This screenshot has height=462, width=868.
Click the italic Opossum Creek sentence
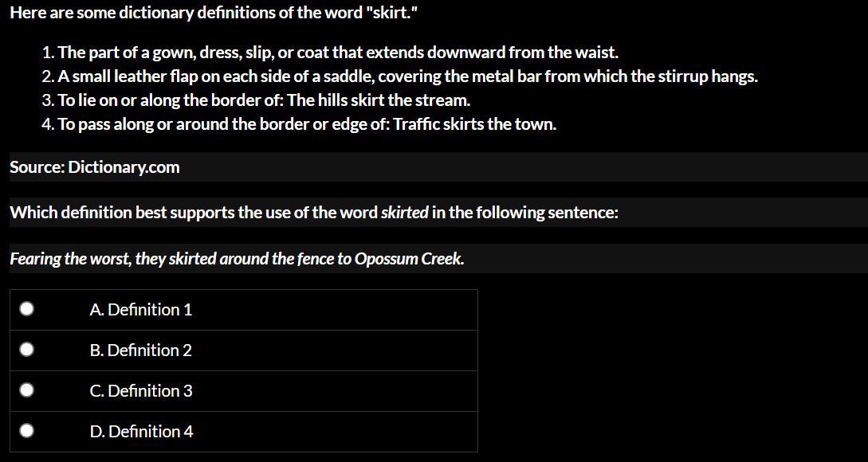click(x=237, y=259)
